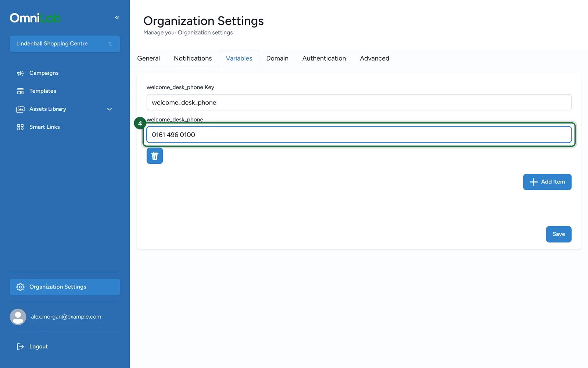Viewport: 588px width, 368px height.
Task: Select the Variables tab
Action: click(x=239, y=59)
